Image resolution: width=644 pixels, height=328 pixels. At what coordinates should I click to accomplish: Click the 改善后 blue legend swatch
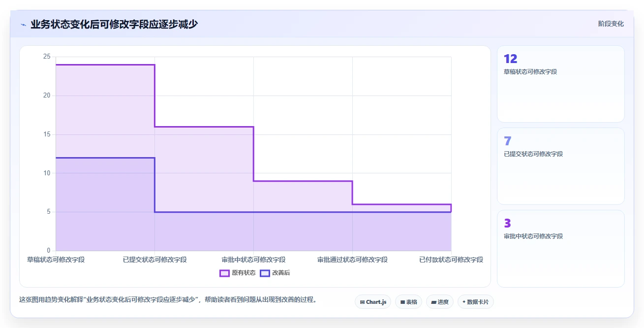tap(265, 273)
